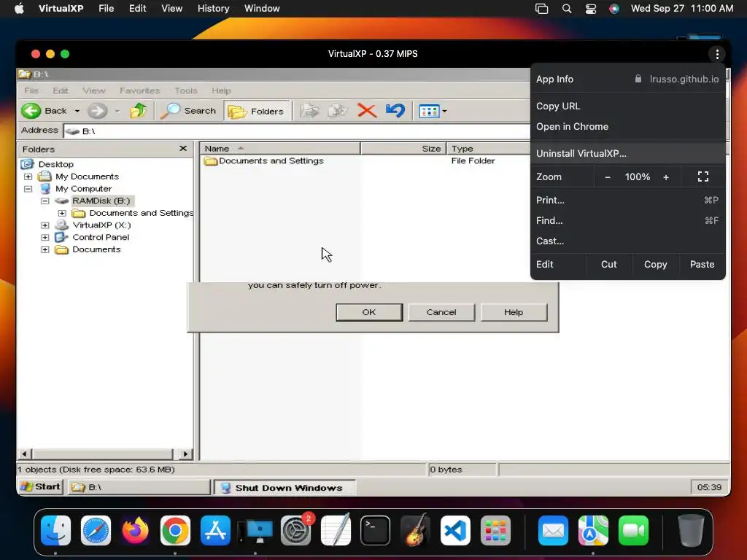
Task: Open the Views icon in toolbar
Action: click(429, 112)
